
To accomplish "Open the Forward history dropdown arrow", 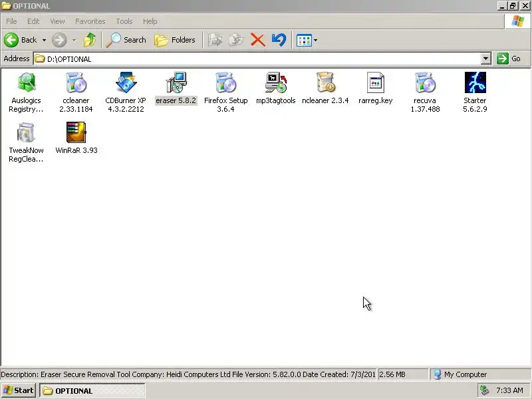I will tap(74, 40).
